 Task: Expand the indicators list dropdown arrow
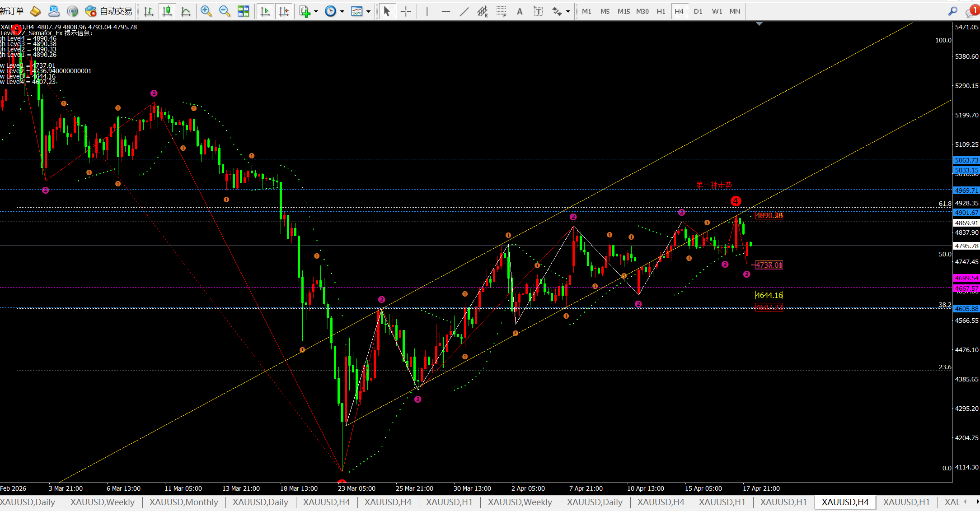tap(316, 11)
